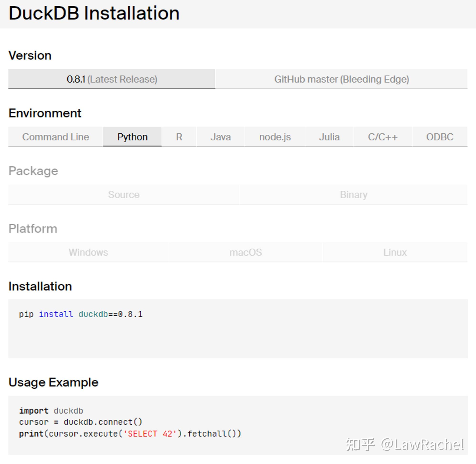Click the pip install command text
Image resolution: width=476 pixels, height=464 pixels.
point(81,314)
